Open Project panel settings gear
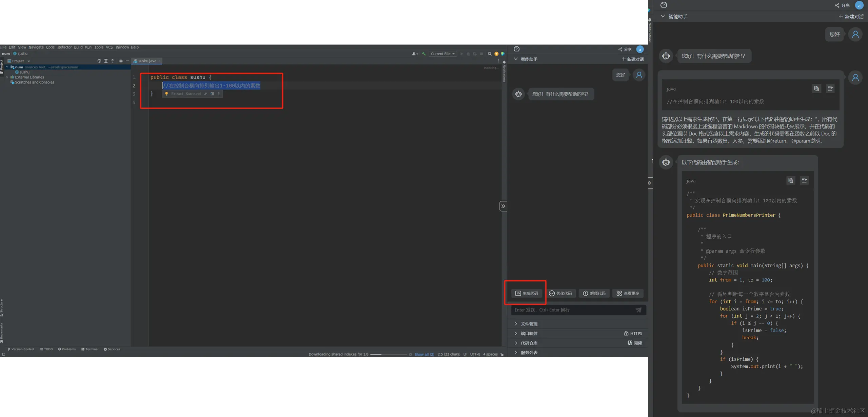Image resolution: width=868 pixels, height=417 pixels. (x=121, y=61)
